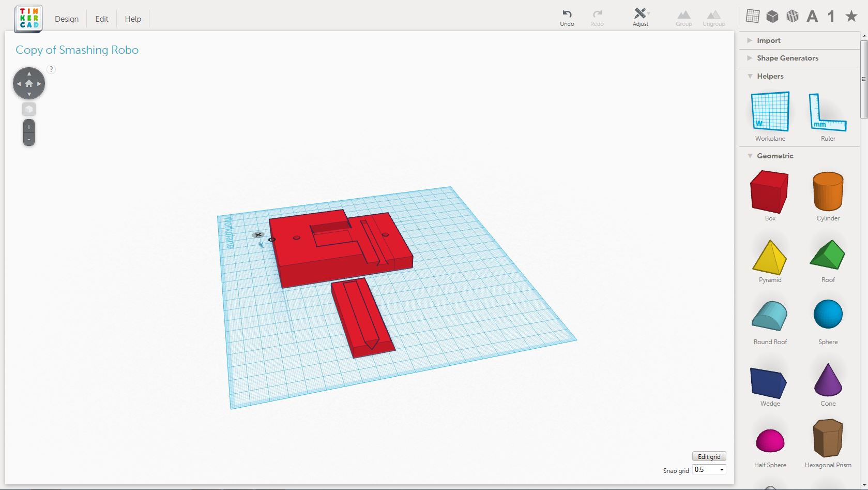Open the Design menu
Screen dimensions: 868x490
tap(67, 19)
